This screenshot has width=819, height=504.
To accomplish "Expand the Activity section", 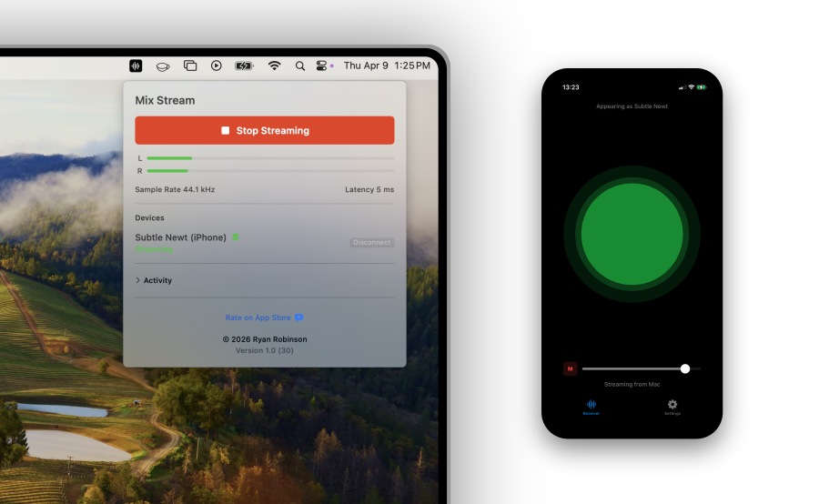I will tap(153, 280).
